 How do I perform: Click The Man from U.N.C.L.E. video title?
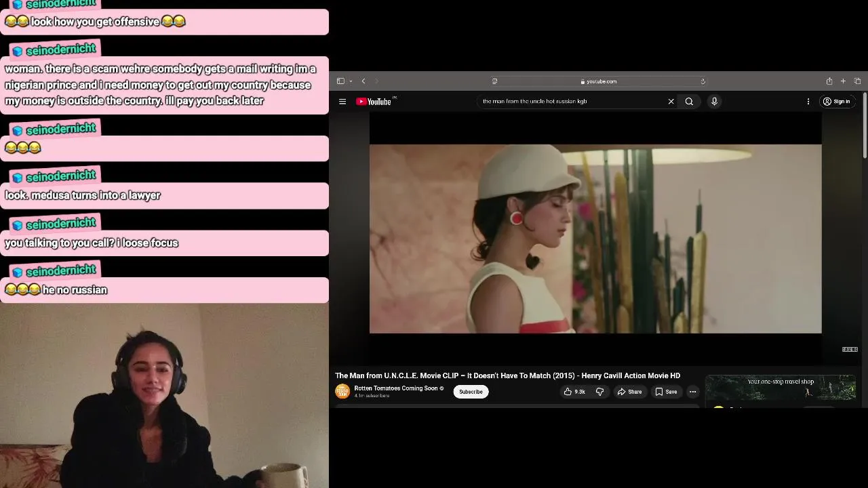(507, 375)
